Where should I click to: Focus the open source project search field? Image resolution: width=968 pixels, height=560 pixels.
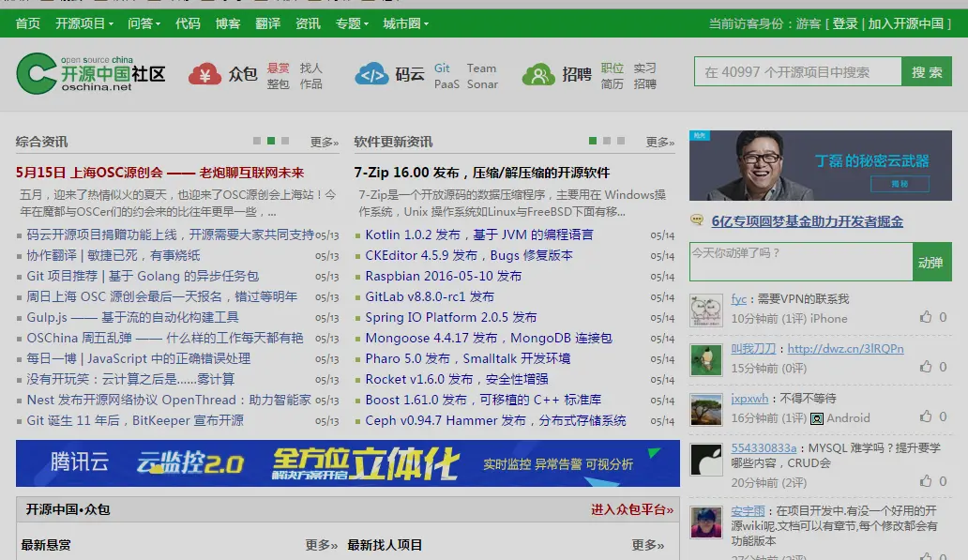click(797, 71)
